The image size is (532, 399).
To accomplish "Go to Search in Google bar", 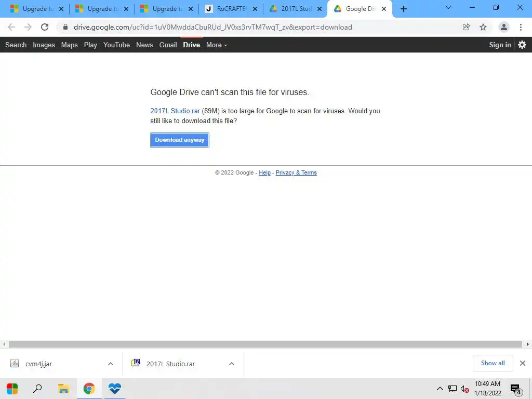I will pos(16,45).
